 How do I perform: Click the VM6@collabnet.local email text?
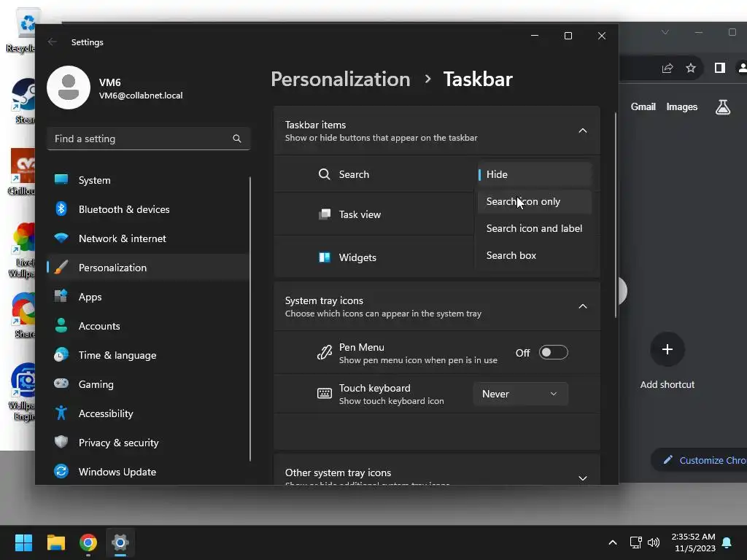click(141, 96)
